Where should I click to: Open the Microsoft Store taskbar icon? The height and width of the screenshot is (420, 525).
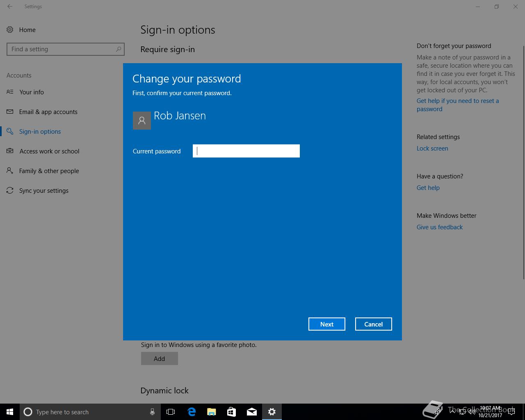click(232, 412)
